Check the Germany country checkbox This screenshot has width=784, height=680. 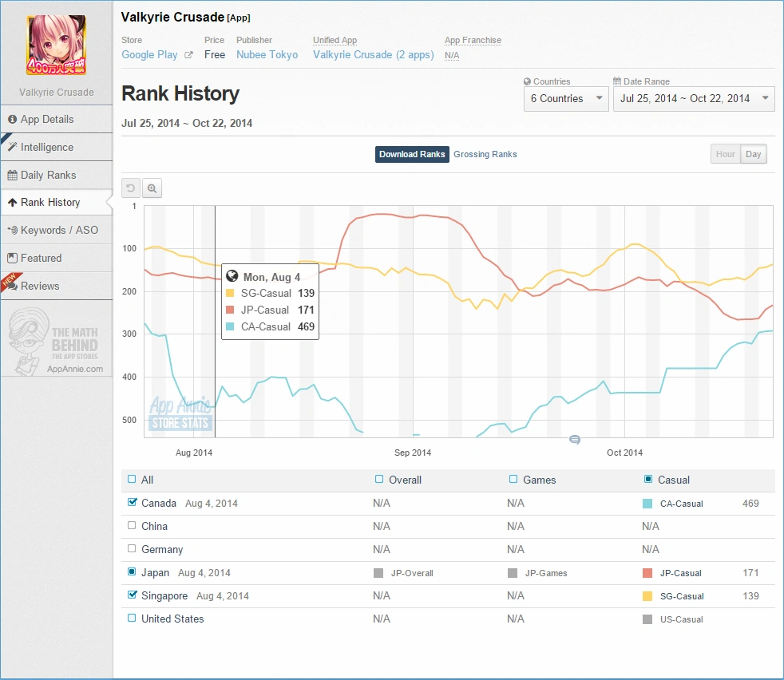click(132, 548)
